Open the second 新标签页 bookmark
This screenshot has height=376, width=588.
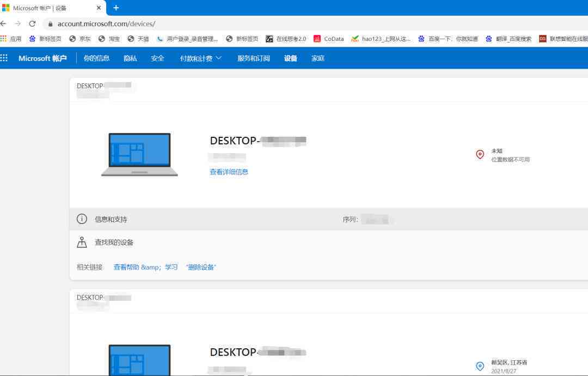coord(242,39)
